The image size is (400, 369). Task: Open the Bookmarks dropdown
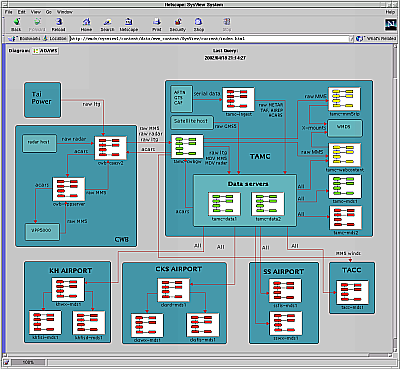[24, 39]
